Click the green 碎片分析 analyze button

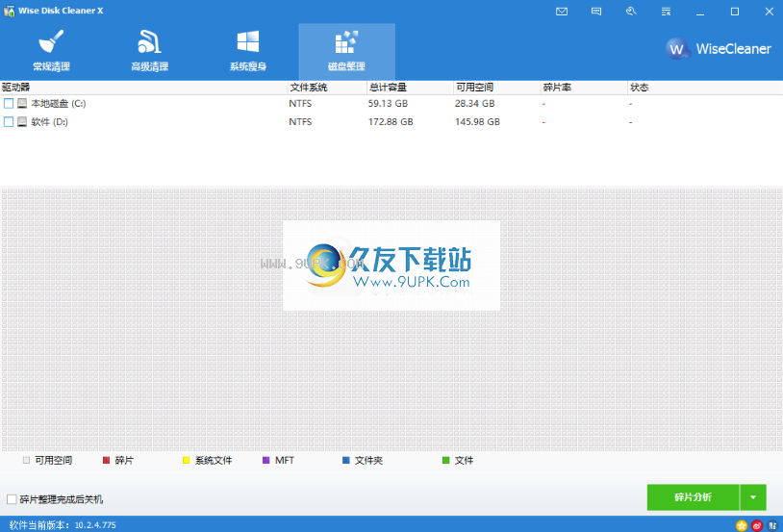[694, 497]
